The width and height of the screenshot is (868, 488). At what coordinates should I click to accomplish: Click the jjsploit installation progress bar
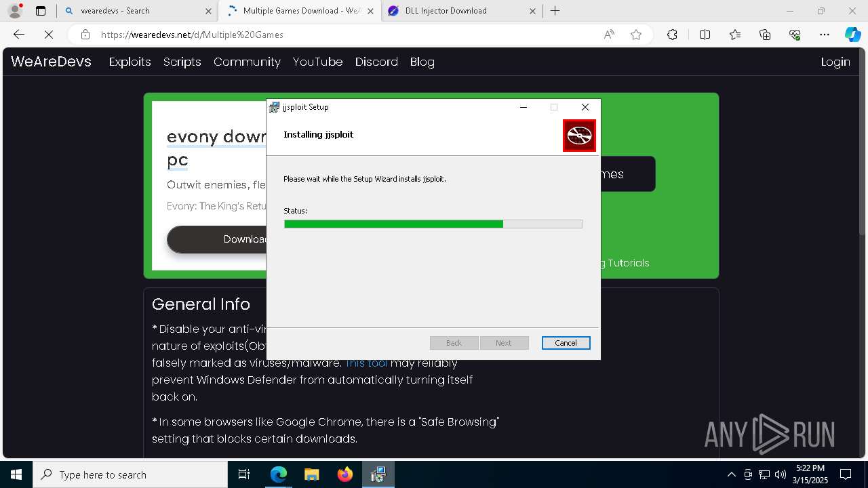433,224
